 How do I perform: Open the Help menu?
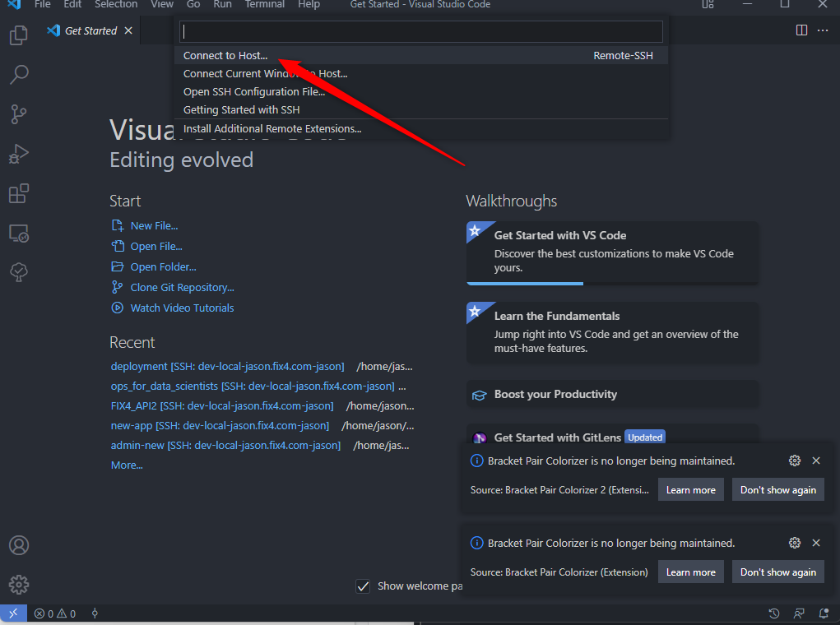point(309,4)
